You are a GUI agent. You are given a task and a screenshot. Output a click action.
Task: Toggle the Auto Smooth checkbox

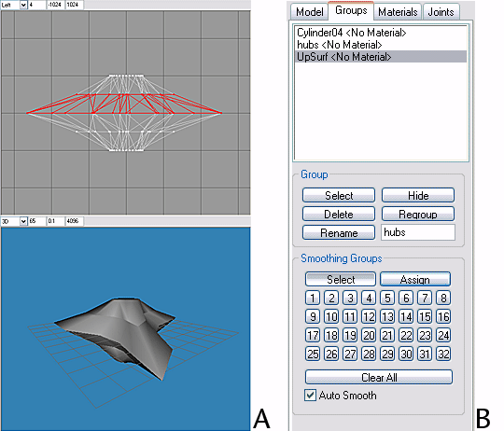click(310, 395)
